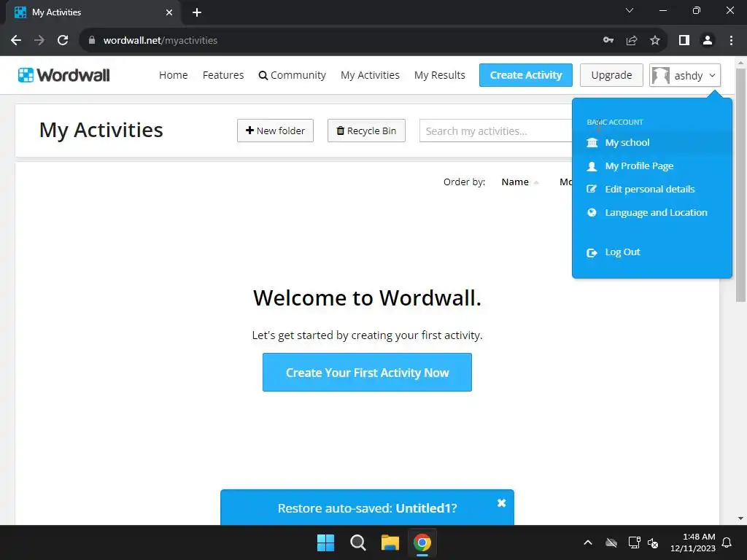Click the network display tray icon
The height and width of the screenshot is (560, 747).
pyautogui.click(x=634, y=542)
